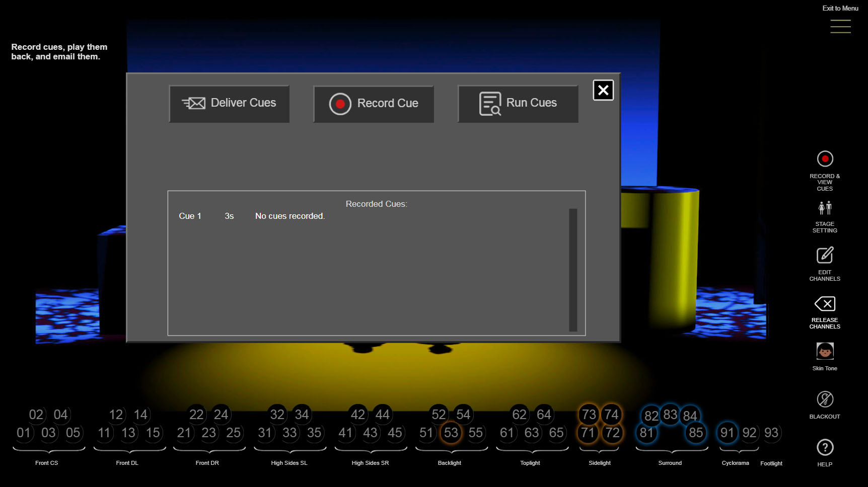The image size is (868, 487).
Task: Open the hamburger menu at top right
Action: [840, 27]
